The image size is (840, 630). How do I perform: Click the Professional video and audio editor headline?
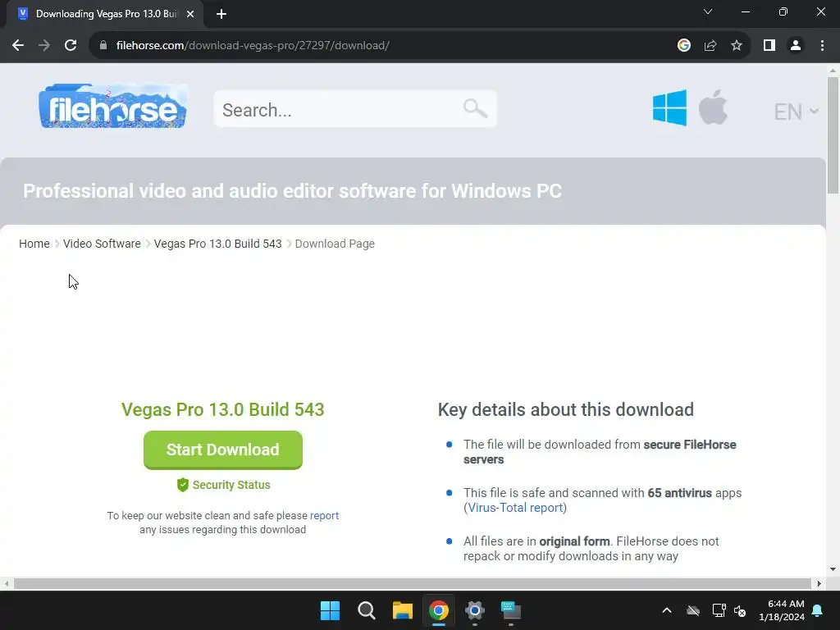click(293, 190)
